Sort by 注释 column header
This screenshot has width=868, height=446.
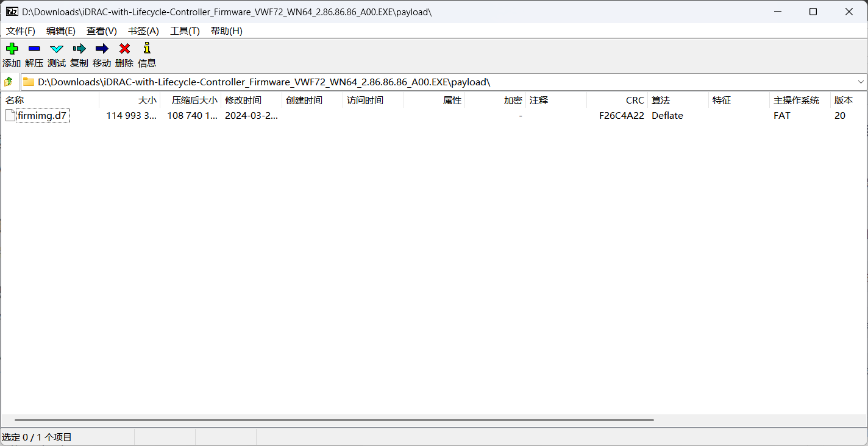tap(557, 101)
